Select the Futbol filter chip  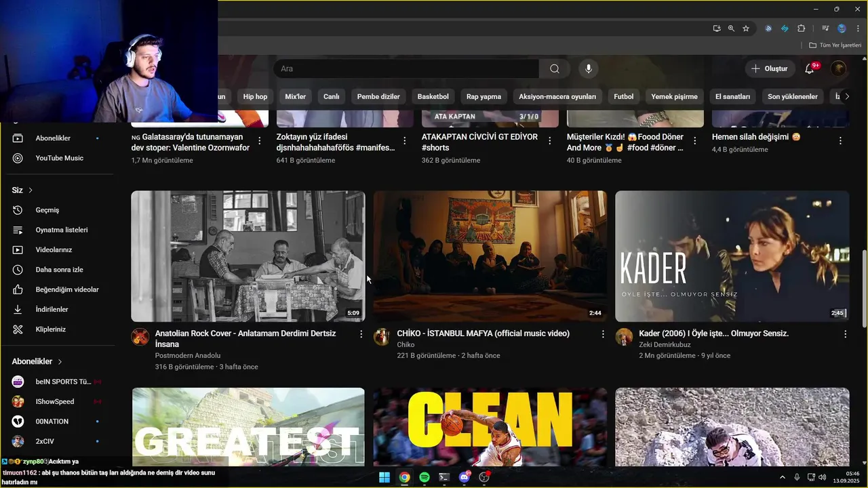coord(624,96)
